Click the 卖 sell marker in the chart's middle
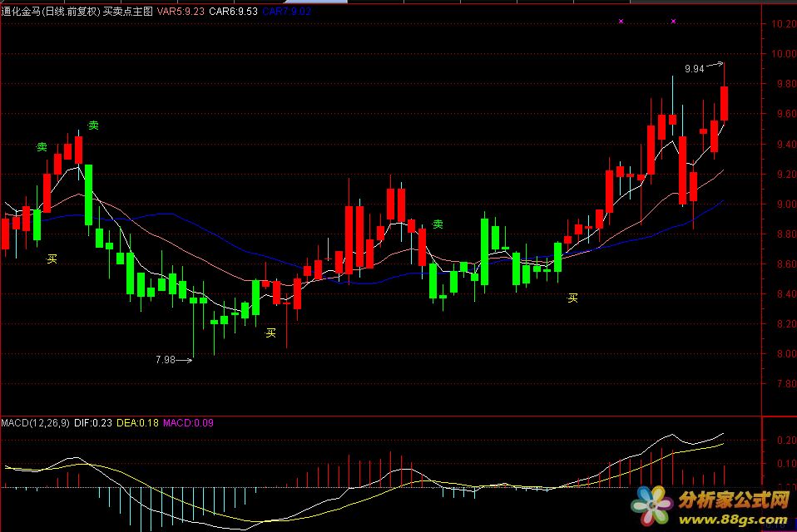This screenshot has width=797, height=532. [438, 224]
